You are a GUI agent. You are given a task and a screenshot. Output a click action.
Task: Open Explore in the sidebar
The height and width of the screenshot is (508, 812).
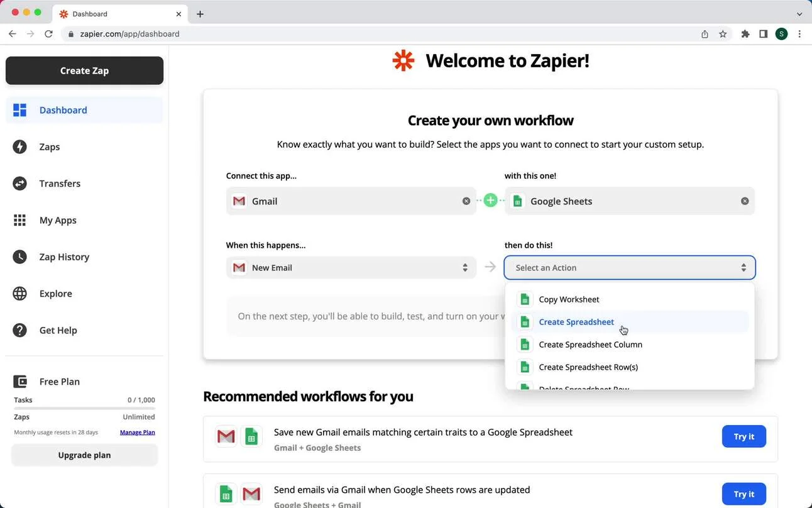(84, 294)
